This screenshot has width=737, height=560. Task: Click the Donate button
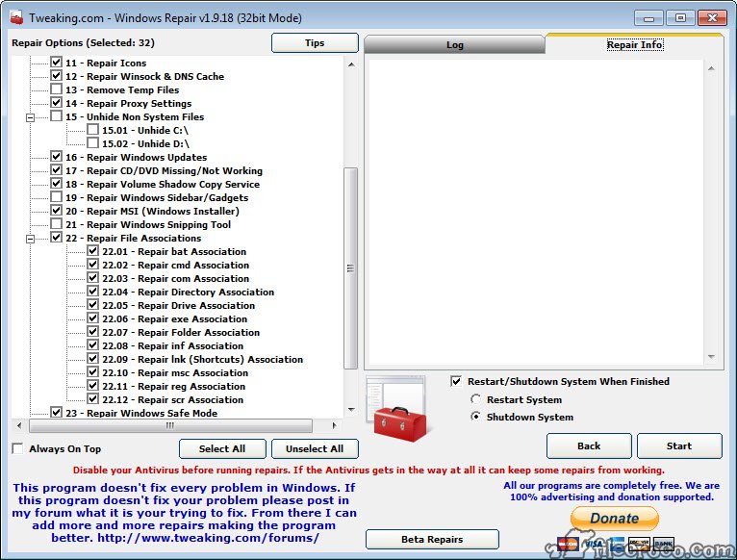[614, 519]
